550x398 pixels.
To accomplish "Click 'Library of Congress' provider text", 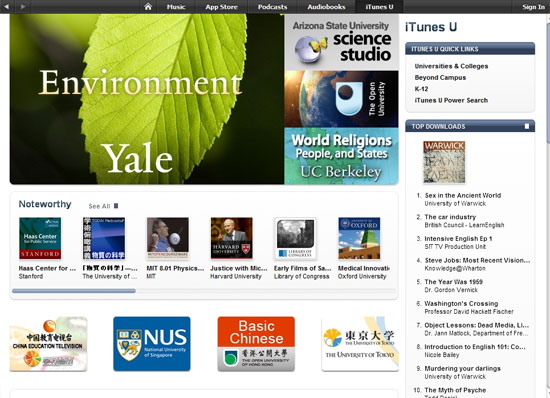I will [x=302, y=276].
